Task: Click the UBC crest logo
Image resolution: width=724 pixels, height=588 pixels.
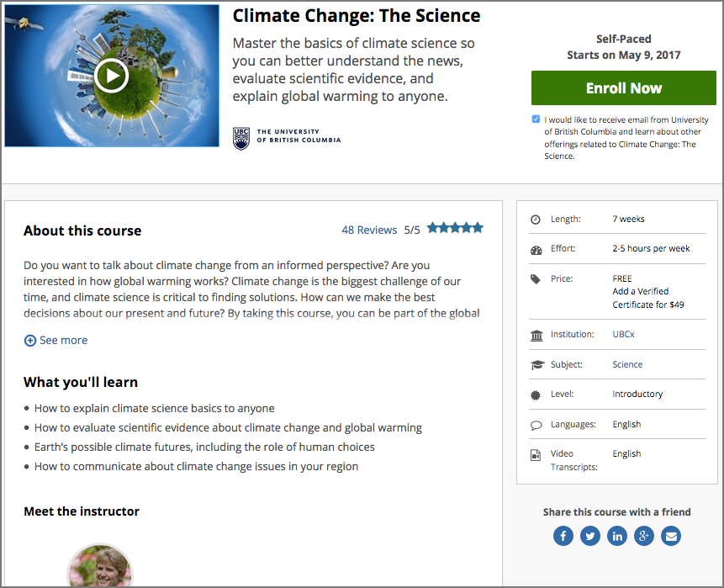Action: tap(241, 139)
